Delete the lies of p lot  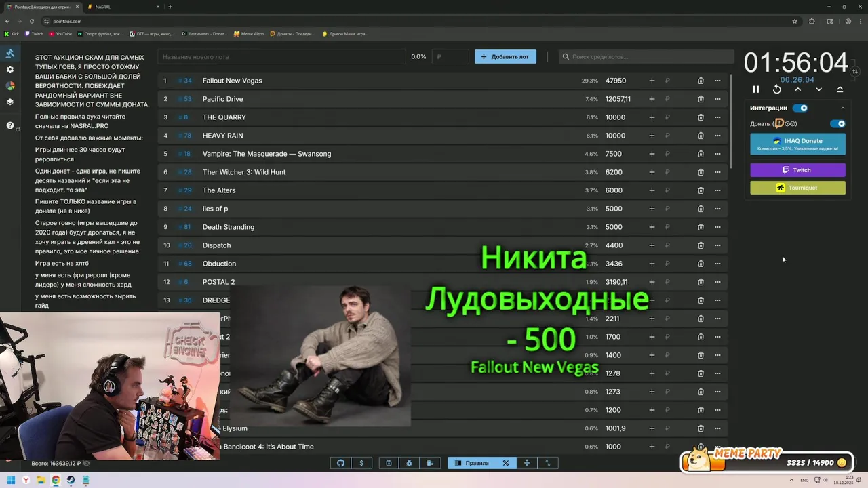[701, 209]
